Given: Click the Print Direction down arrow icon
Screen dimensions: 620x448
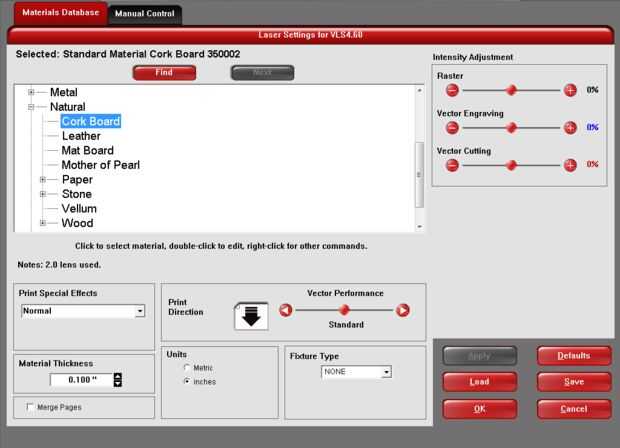Looking at the screenshot, I should pos(251,316).
